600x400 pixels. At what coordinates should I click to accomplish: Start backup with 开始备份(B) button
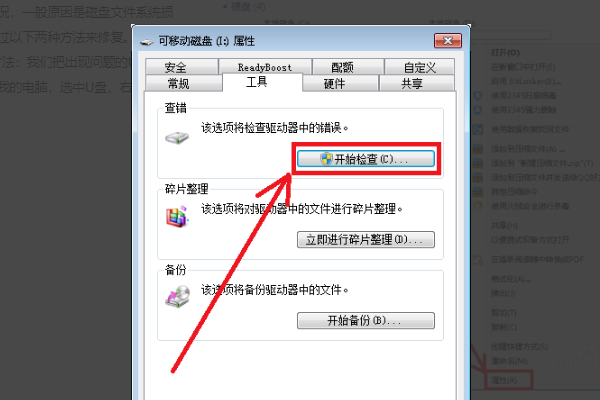366,320
